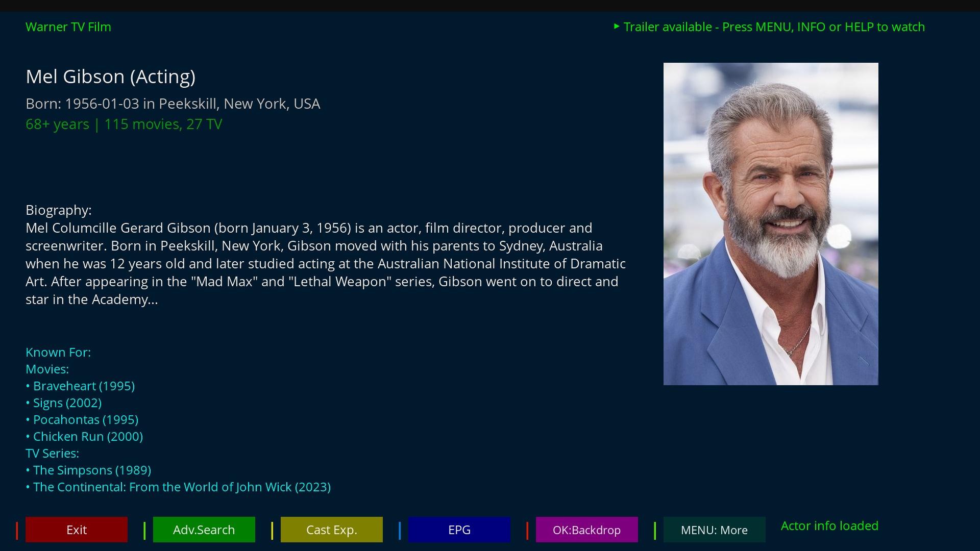Select 'The Continental: From the World of John Wick'
Viewport: 980px width, 551px height.
(x=178, y=487)
